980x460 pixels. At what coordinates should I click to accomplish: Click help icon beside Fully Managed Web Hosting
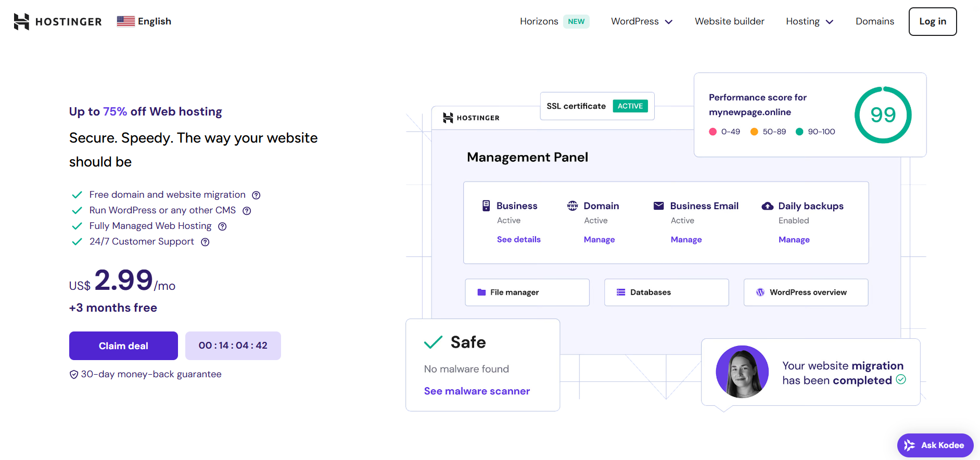point(222,226)
